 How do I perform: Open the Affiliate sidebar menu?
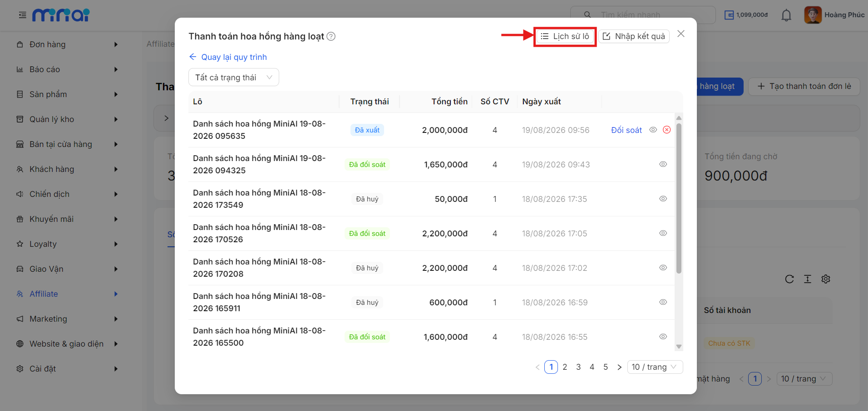pos(67,294)
